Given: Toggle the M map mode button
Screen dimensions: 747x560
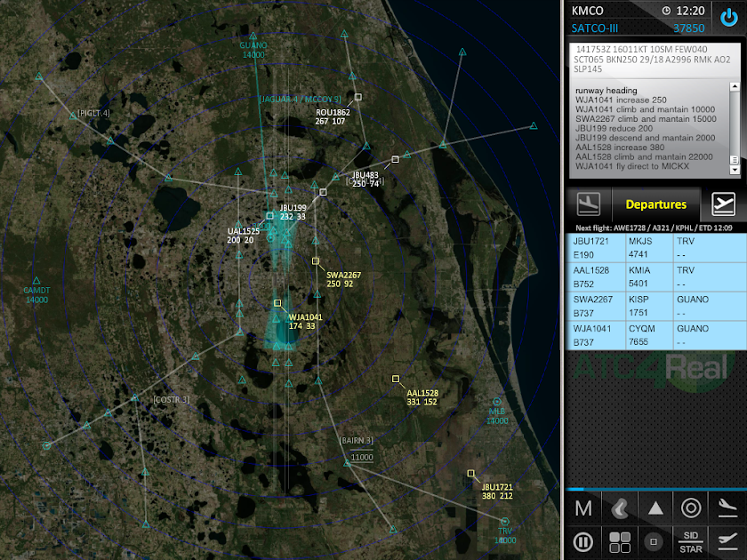Looking at the screenshot, I should 583,508.
